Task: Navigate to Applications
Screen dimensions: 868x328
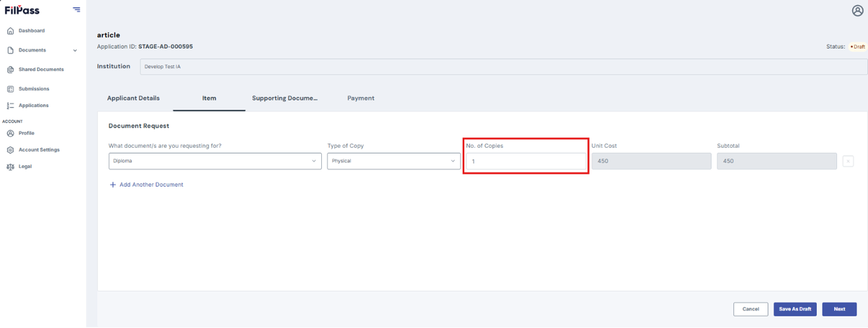Action: click(x=34, y=106)
